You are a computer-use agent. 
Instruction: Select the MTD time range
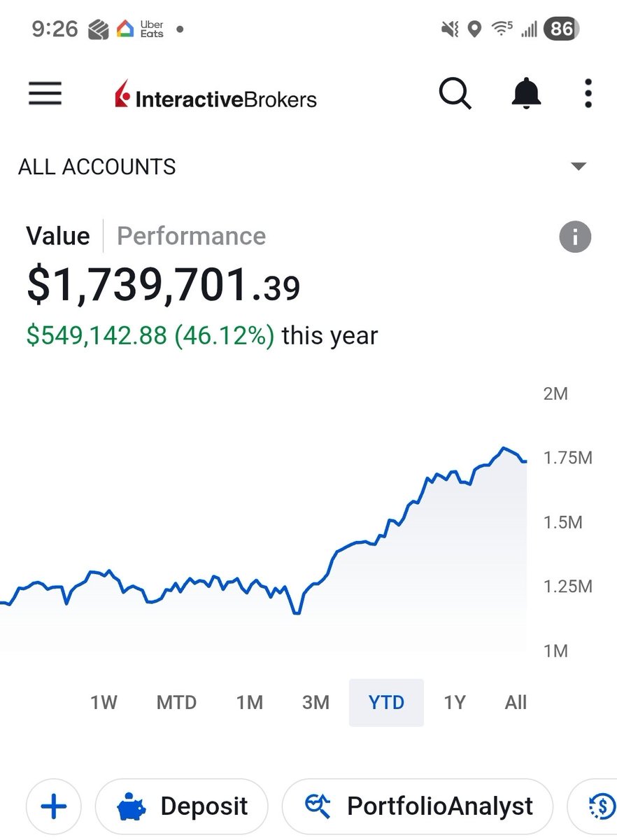[176, 702]
